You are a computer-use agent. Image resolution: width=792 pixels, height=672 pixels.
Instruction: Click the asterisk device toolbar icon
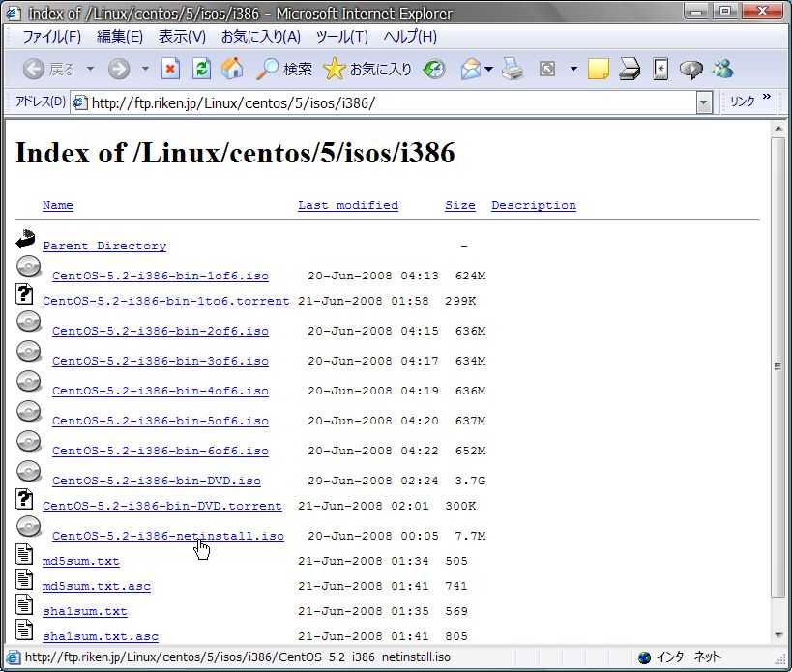[660, 69]
